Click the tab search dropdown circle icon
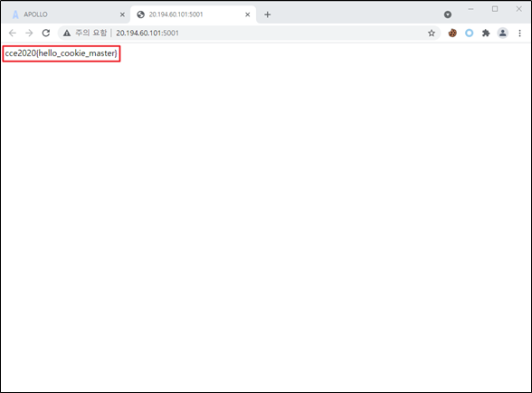This screenshot has width=532, height=393. click(448, 14)
